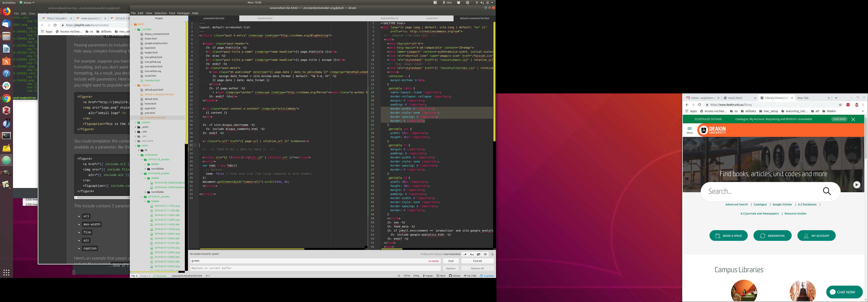Viewport: 868px width, 302px height.
Task: Open the GitHub panel from status bar
Action: pyautogui.click(x=455, y=276)
